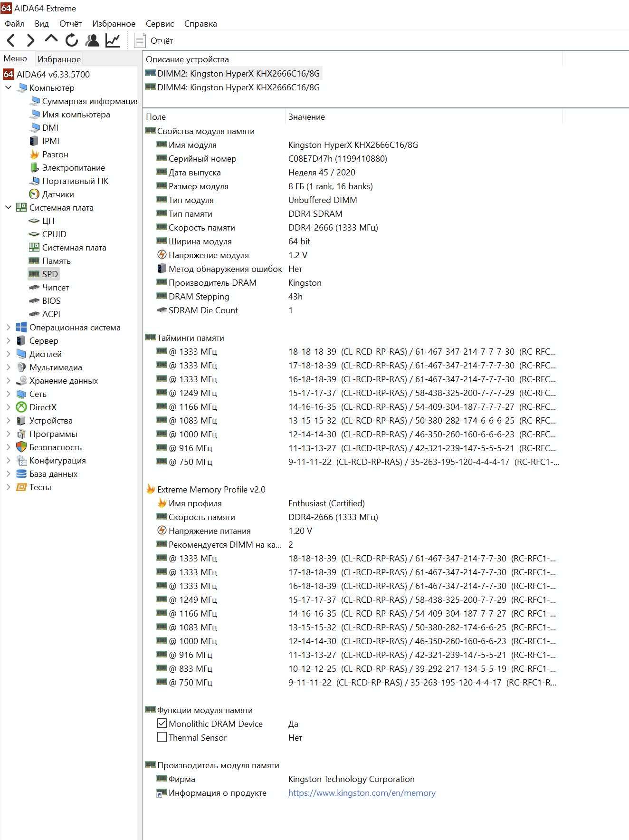Click the ЦП chip icon
629x840 pixels.
pos(34,221)
